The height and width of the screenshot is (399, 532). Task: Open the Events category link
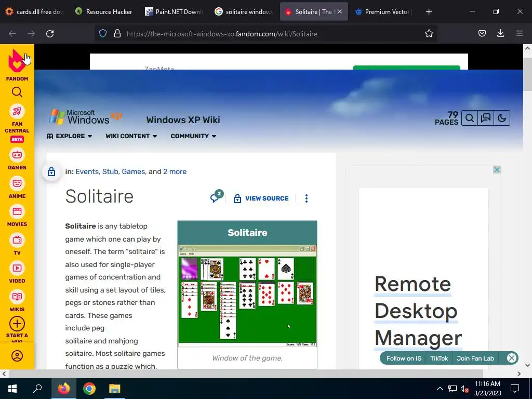pyautogui.click(x=87, y=171)
